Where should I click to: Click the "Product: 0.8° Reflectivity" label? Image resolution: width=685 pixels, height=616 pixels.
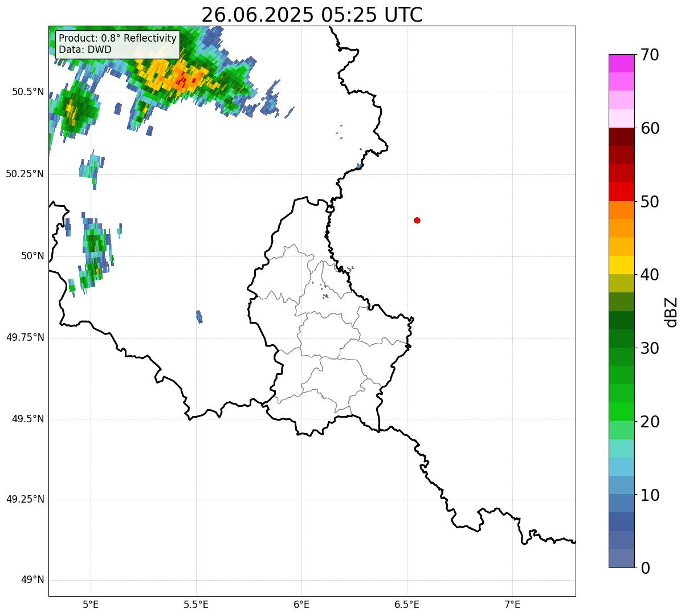[x=118, y=38]
